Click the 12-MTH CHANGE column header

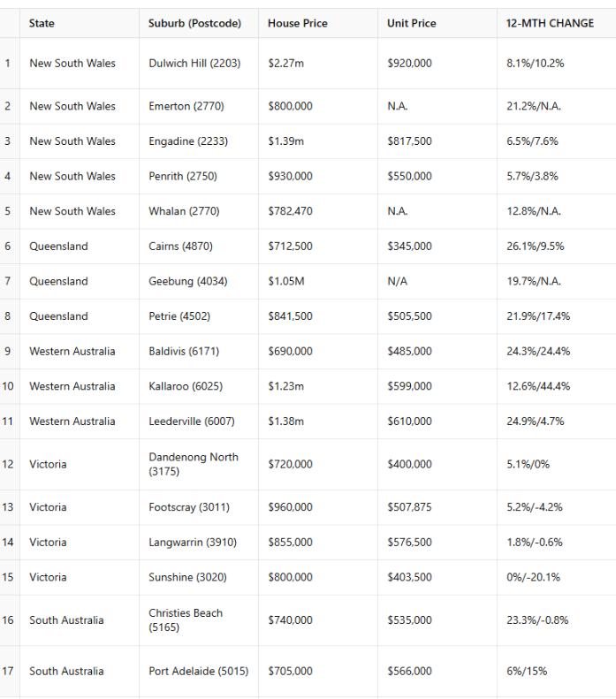point(550,23)
